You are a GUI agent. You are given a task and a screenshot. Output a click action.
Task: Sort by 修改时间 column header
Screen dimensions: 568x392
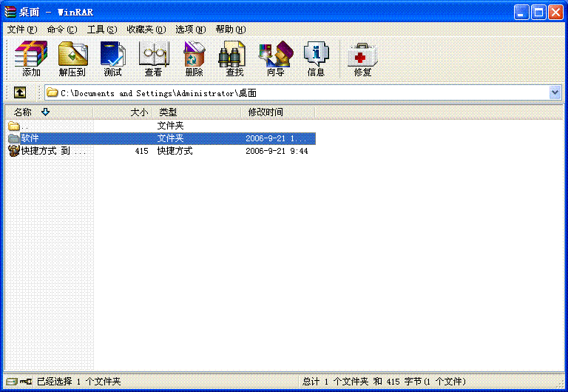[x=278, y=112]
